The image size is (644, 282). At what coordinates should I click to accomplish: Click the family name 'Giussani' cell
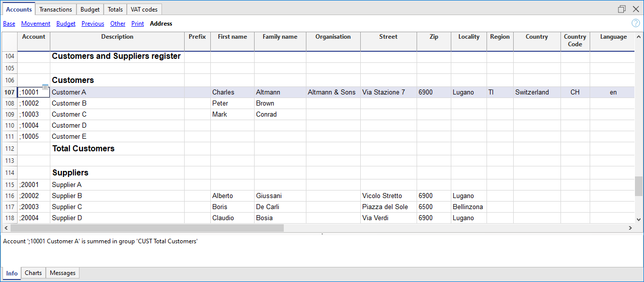coord(280,196)
